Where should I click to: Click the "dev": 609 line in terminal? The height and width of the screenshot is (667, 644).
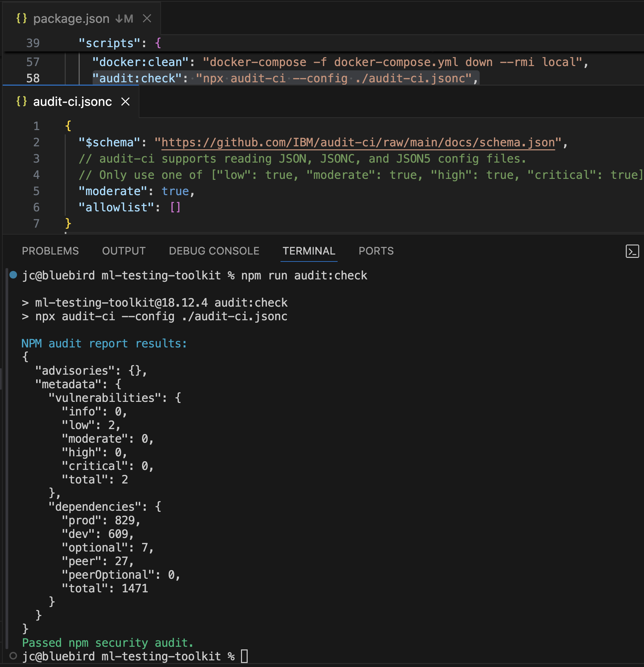(x=98, y=534)
